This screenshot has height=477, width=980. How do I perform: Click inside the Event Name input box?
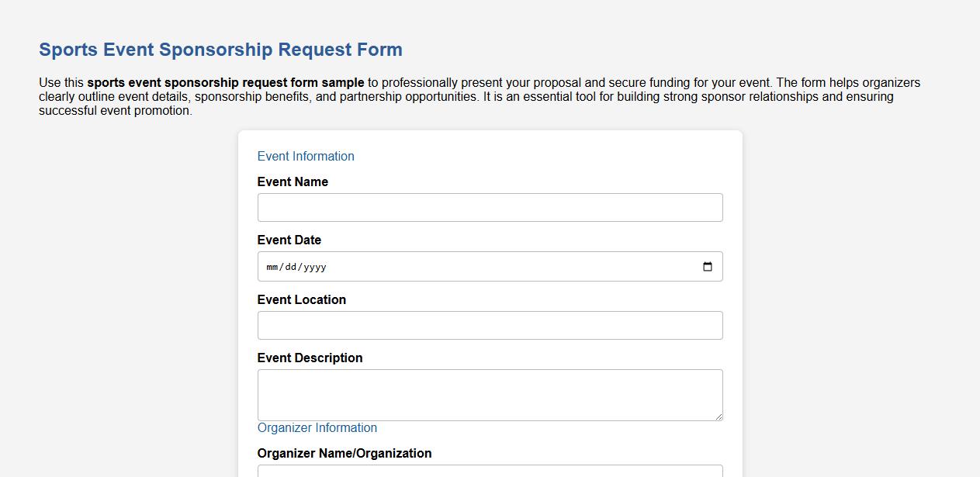489,207
